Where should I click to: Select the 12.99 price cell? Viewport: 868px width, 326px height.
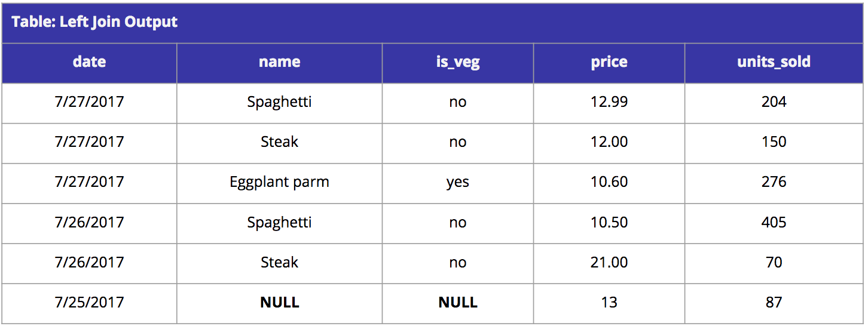click(609, 103)
